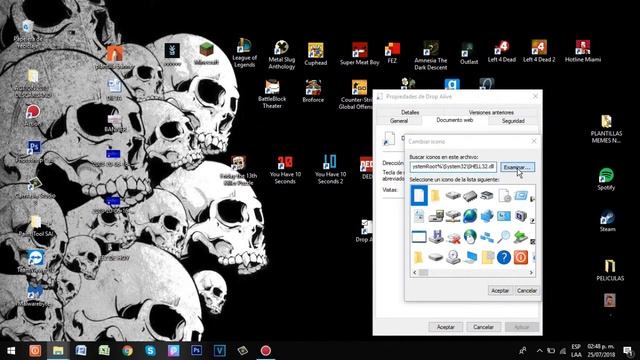Select the Spotify desktop shortcut

pos(606,179)
